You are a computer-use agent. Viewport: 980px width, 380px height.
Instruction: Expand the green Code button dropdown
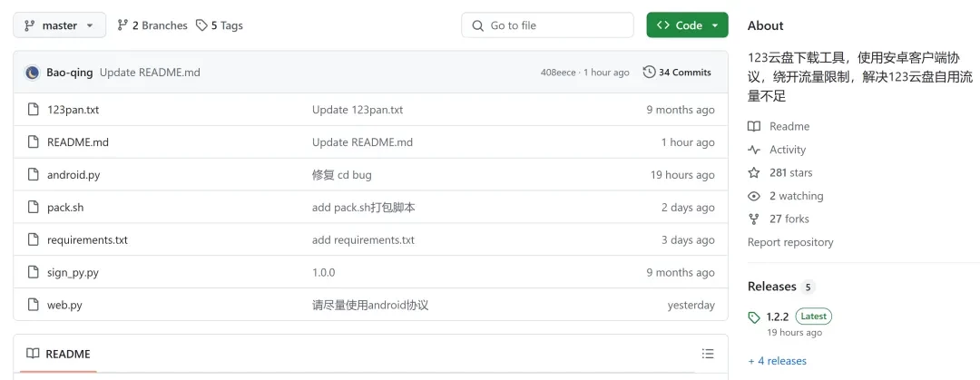(x=687, y=25)
